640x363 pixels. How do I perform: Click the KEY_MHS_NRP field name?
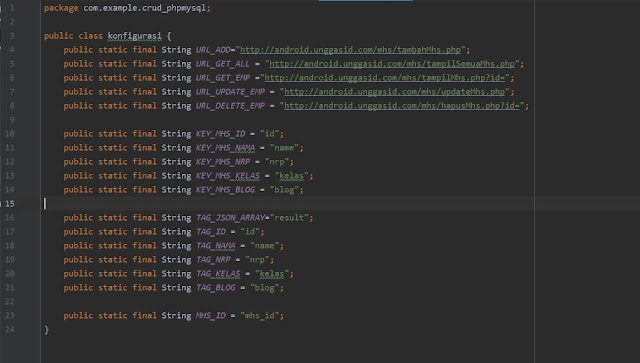pyautogui.click(x=223, y=162)
